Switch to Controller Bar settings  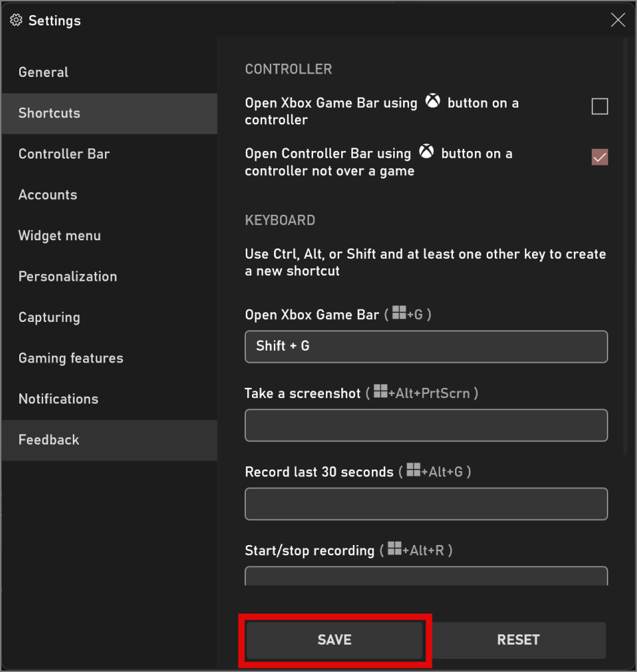(x=64, y=154)
